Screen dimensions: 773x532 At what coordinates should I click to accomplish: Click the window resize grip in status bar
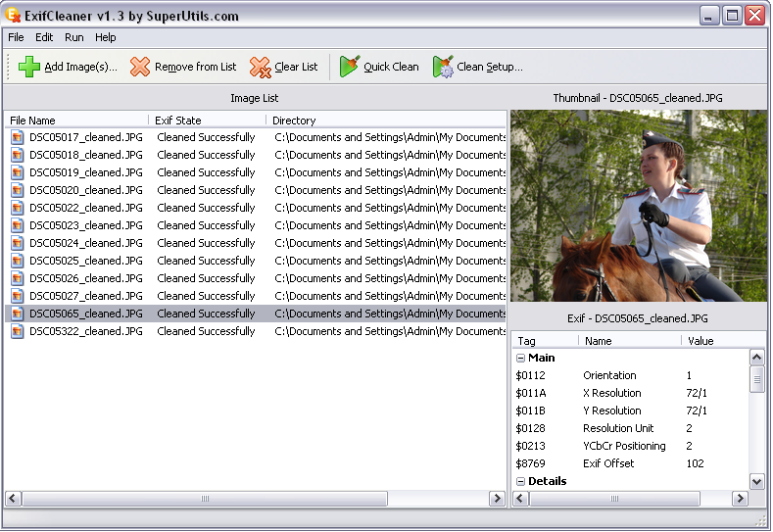pos(761,520)
